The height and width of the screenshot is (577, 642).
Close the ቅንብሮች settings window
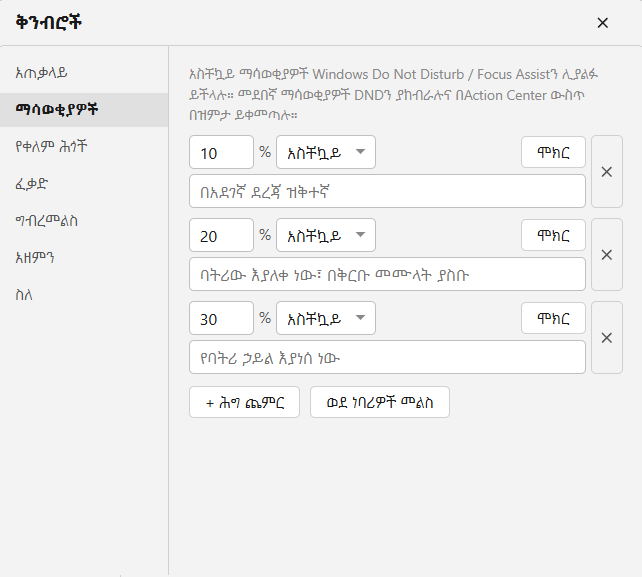click(x=602, y=23)
